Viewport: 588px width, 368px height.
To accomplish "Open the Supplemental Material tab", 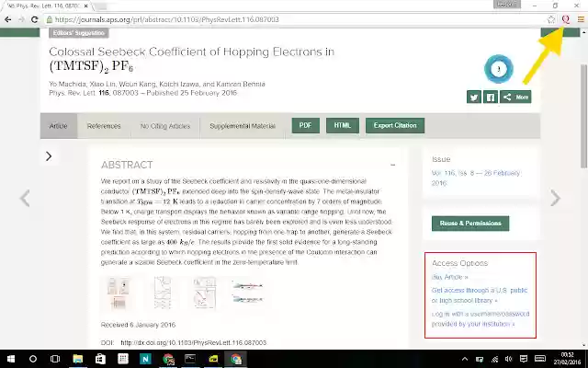I will (x=243, y=126).
